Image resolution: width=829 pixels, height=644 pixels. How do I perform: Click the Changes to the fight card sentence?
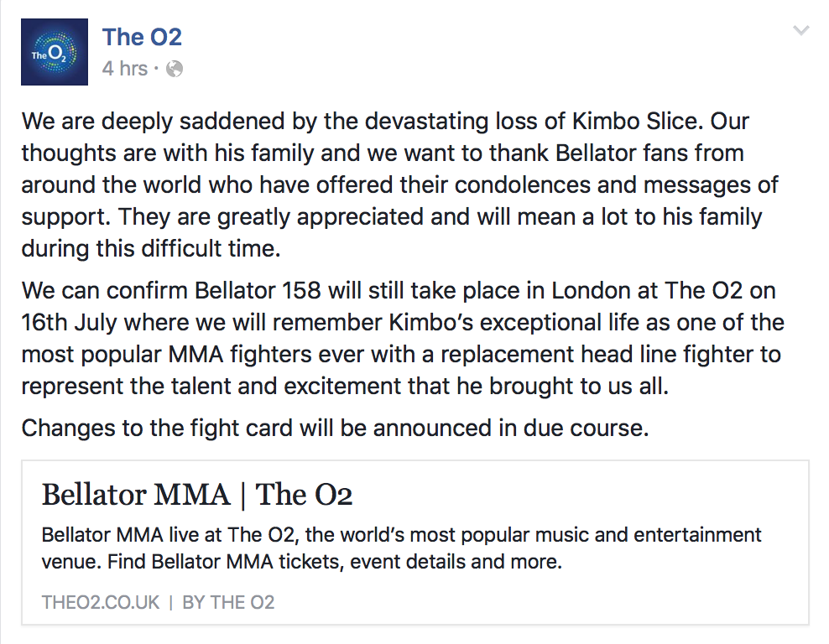334,428
